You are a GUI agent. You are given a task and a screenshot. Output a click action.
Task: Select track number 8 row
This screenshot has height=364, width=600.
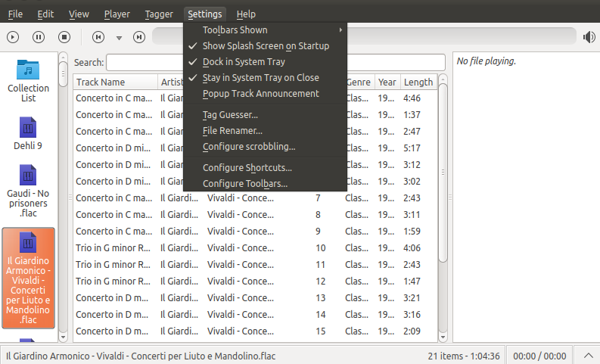tap(255, 215)
